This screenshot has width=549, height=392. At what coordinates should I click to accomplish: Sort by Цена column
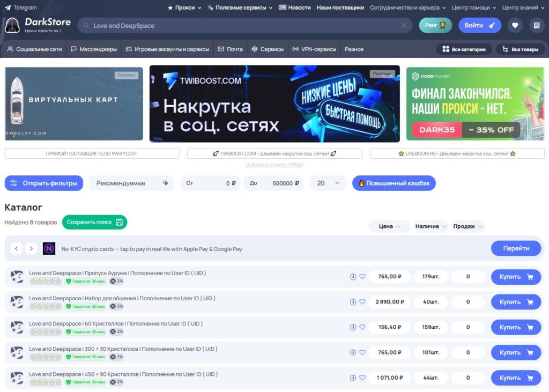point(389,226)
